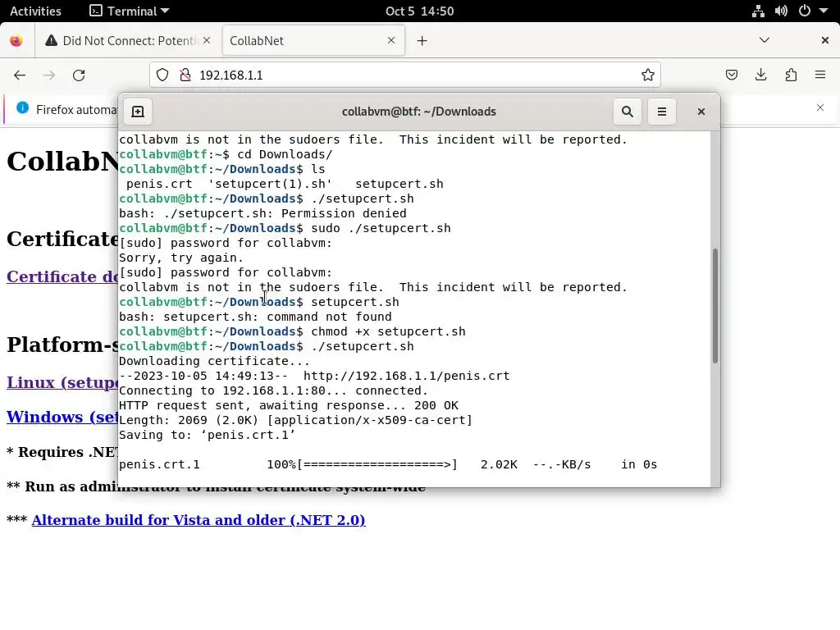Viewport: 840px width, 630px height.
Task: Open the Certificate download link
Action: [x=62, y=276]
